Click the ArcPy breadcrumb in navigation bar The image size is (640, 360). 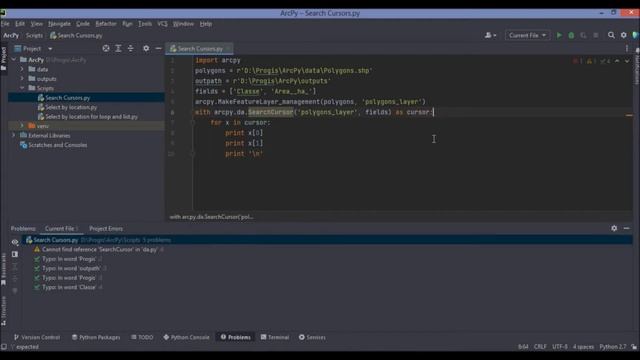(11, 36)
